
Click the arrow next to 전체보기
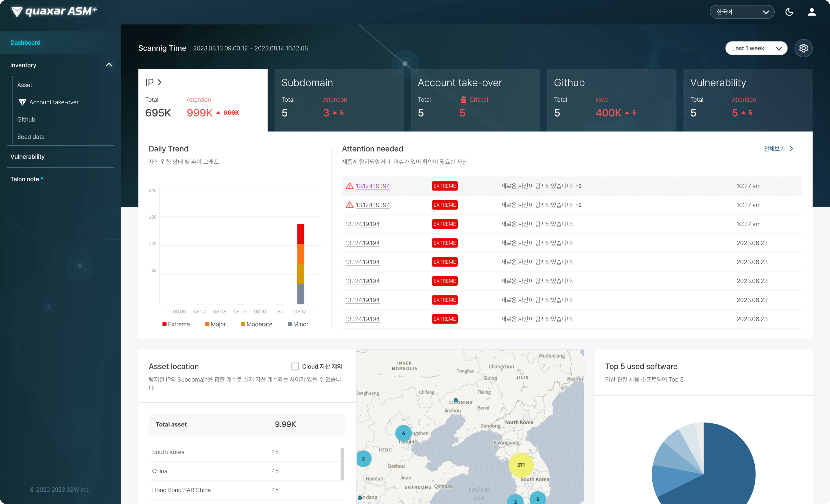coord(791,149)
